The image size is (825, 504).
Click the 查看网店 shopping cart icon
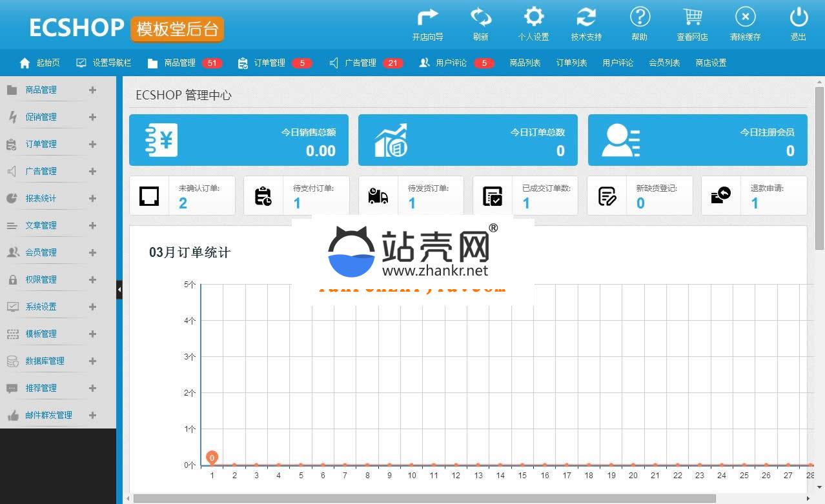pos(692,17)
